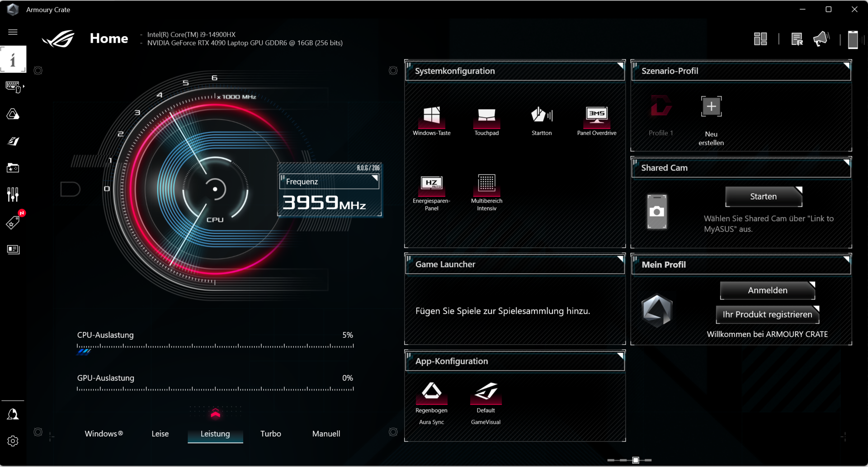868x467 pixels.
Task: Click the page indicator at bottom
Action: [630, 460]
